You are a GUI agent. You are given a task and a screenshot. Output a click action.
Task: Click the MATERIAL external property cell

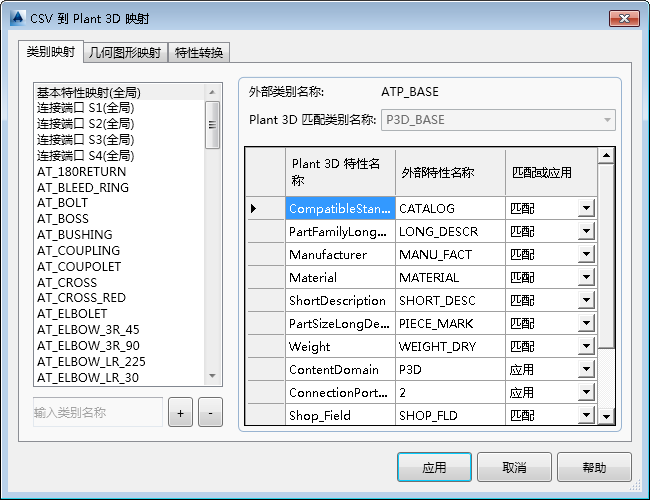(450, 277)
